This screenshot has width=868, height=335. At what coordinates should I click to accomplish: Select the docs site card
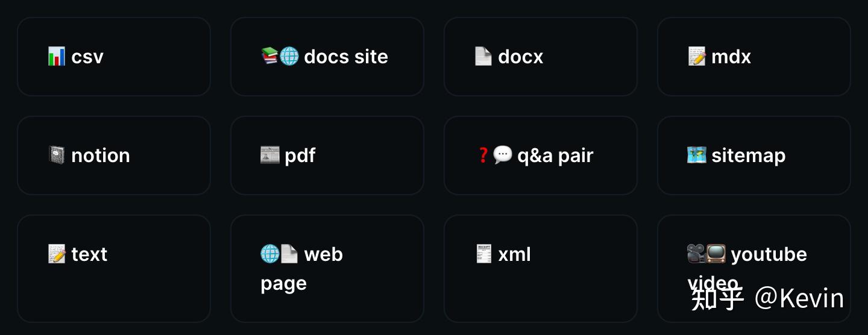pos(327,57)
